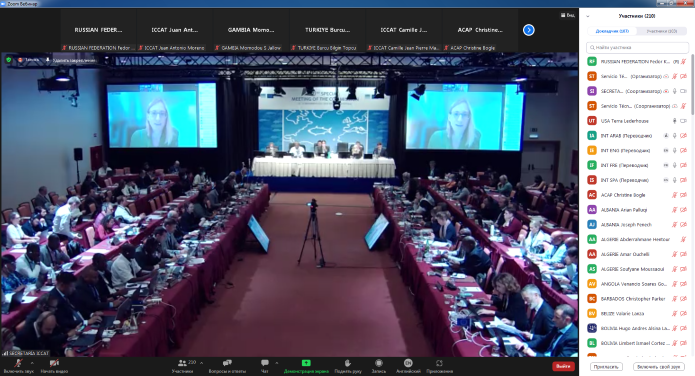This screenshot has height=376, width=695.
Task: Click Включить свой звук unmute button
Action: pyautogui.click(x=658, y=367)
